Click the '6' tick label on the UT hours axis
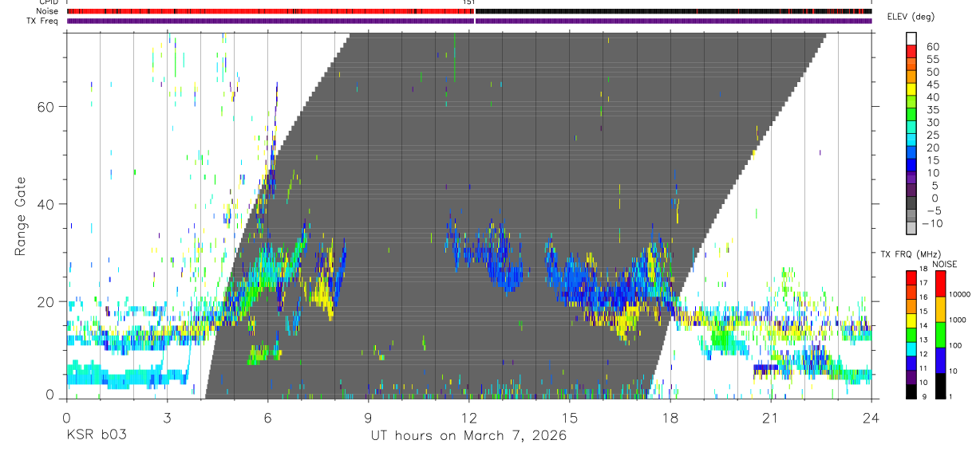Screen dimensions: 980x452 [x=267, y=417]
